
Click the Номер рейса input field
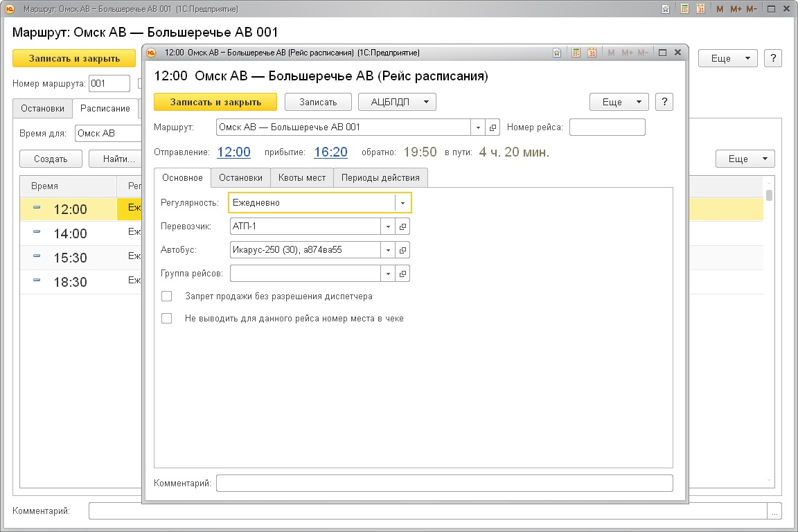(607, 127)
